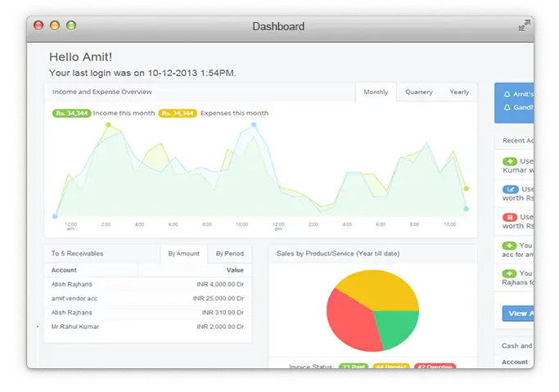559x392 pixels.
Task: Click yellow expenses badge Rs. 34,344
Action: [x=178, y=113]
